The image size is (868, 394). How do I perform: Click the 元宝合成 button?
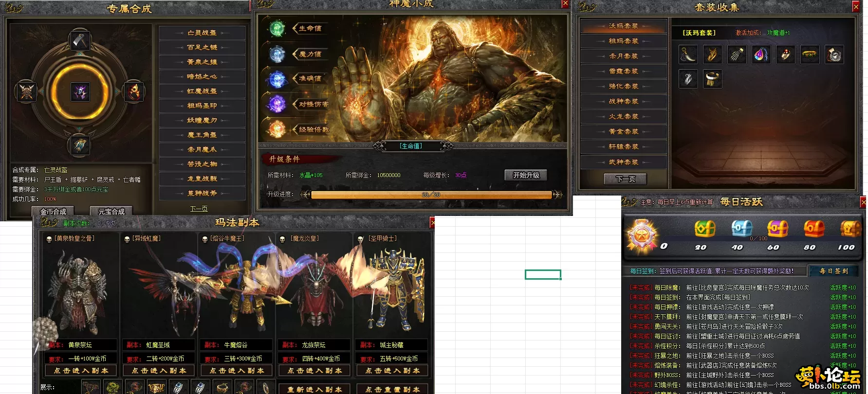111,212
